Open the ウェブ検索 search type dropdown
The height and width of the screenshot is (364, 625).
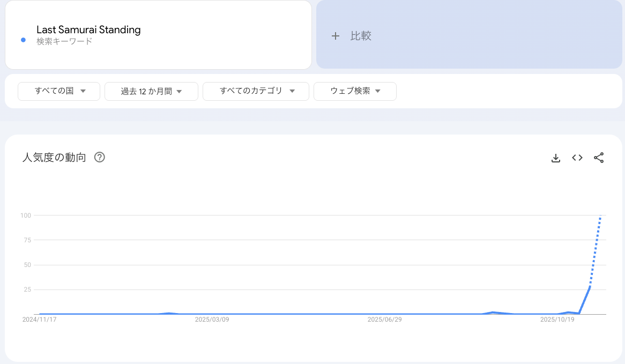pos(355,91)
